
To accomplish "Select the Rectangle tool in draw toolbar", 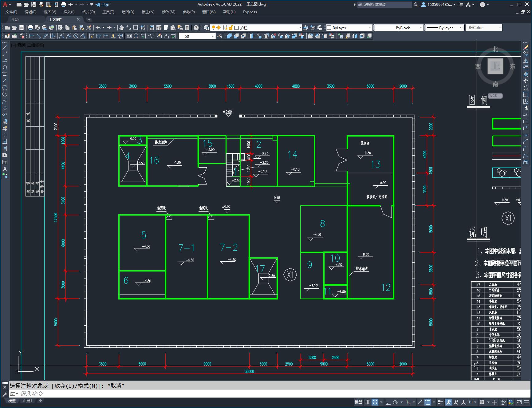I will pos(5,74).
